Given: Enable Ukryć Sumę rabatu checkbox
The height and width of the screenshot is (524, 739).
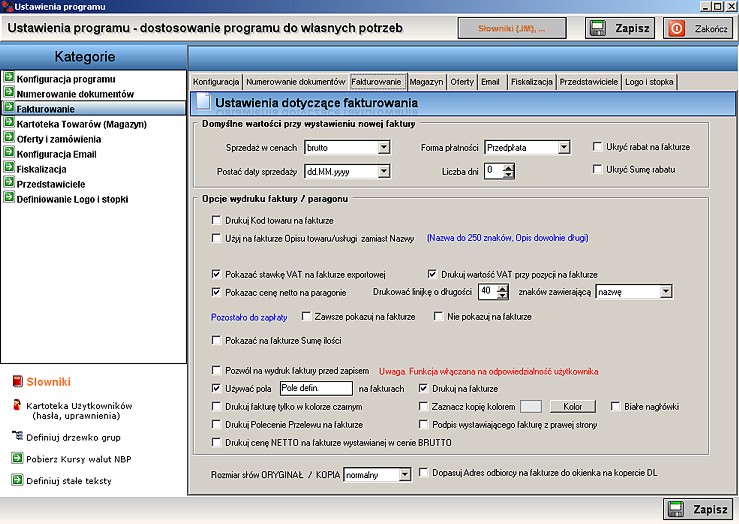Looking at the screenshot, I should pos(597,169).
